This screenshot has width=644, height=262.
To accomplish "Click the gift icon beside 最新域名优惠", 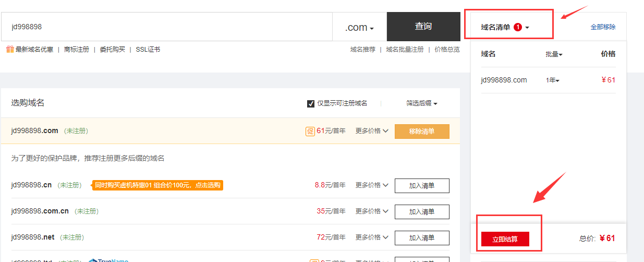I will [x=10, y=50].
